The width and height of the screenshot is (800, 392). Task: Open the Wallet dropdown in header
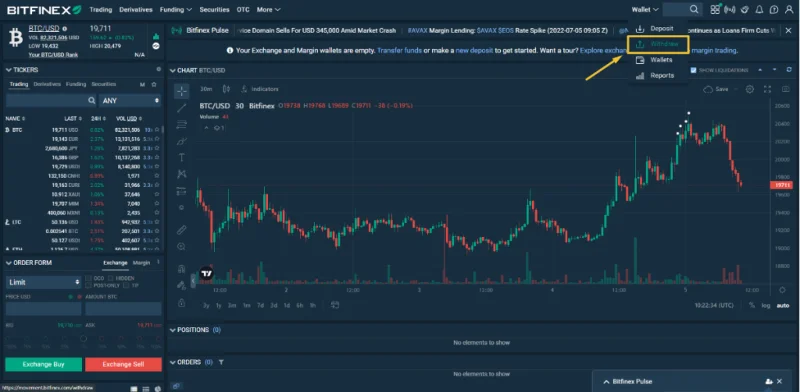pos(645,9)
